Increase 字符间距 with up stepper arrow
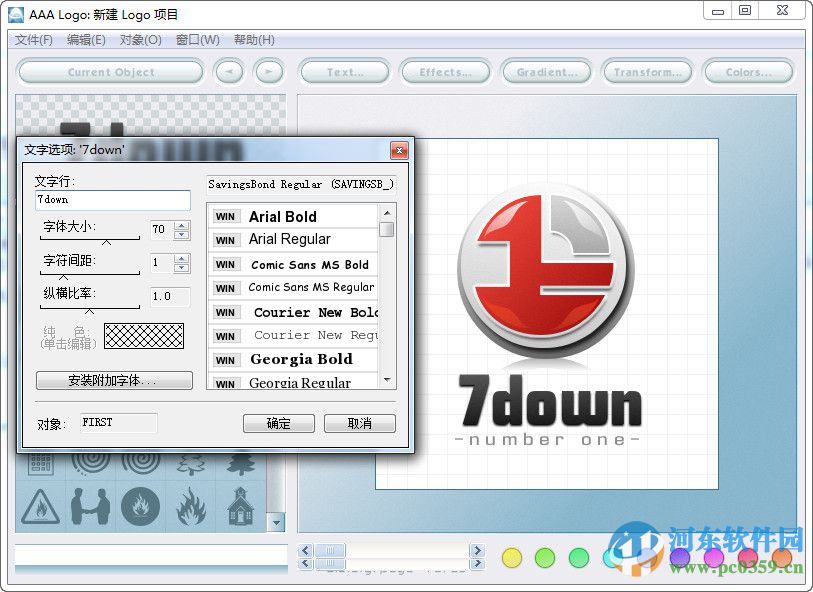The height and width of the screenshot is (592, 813). coord(181,258)
